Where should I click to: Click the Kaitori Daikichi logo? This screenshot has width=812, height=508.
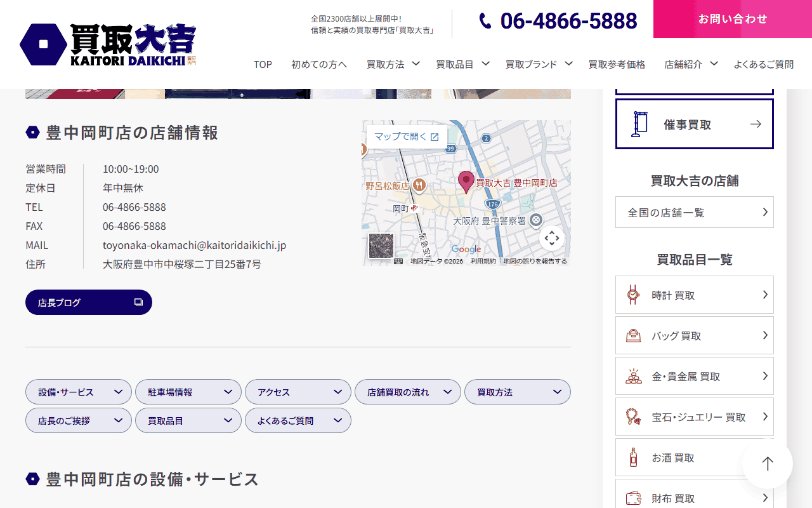pyautogui.click(x=108, y=44)
